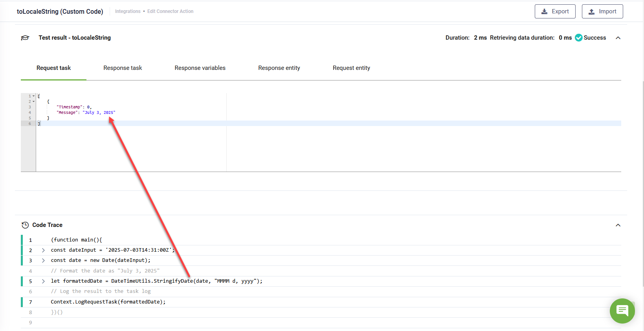Screen dimensions: 644x331
Task: Click the Export button
Action: [x=555, y=11]
